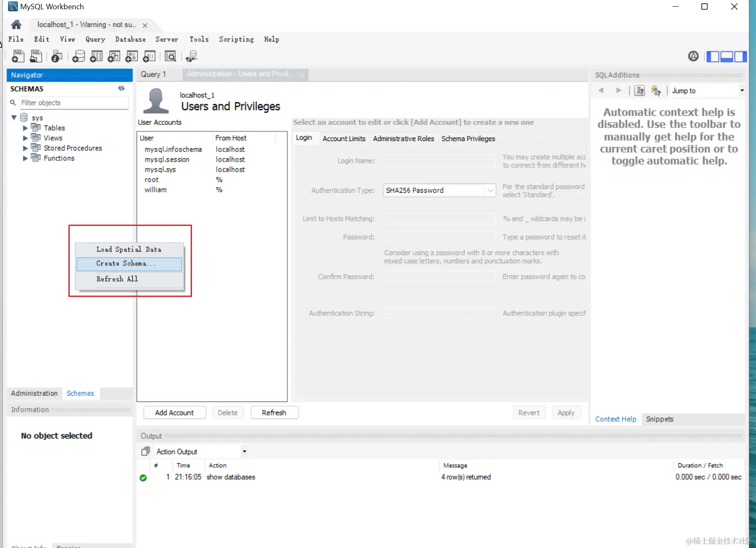Close the Administration - Users and Privileges tab

tap(302, 75)
